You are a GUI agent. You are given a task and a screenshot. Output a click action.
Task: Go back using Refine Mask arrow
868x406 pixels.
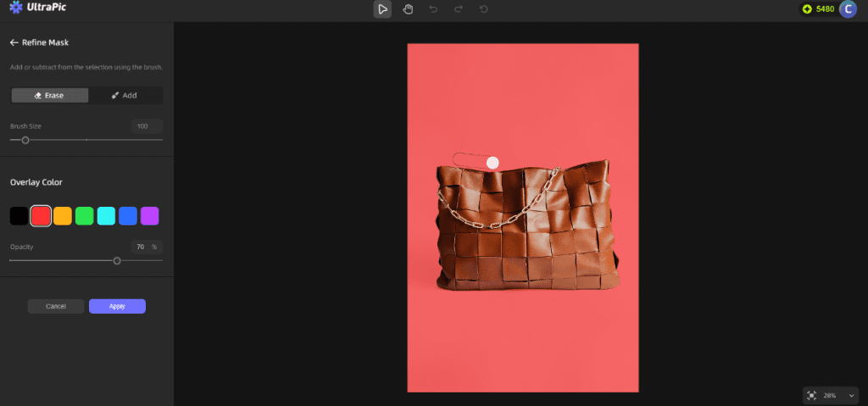point(14,42)
